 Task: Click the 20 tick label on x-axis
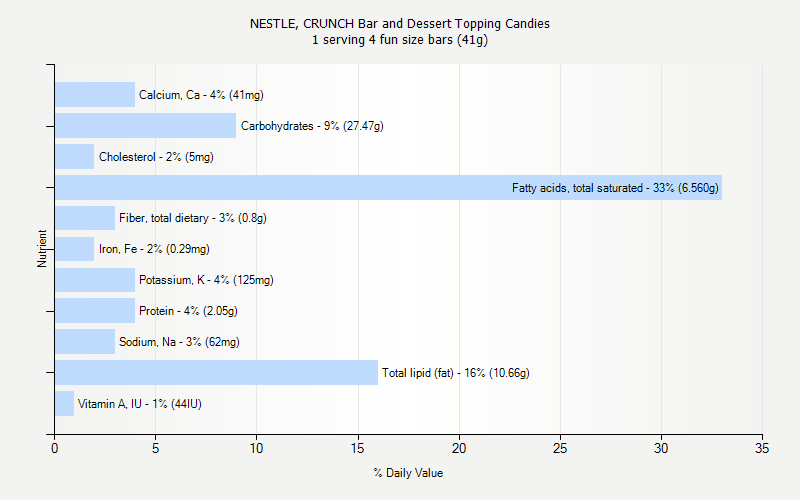[x=459, y=449]
